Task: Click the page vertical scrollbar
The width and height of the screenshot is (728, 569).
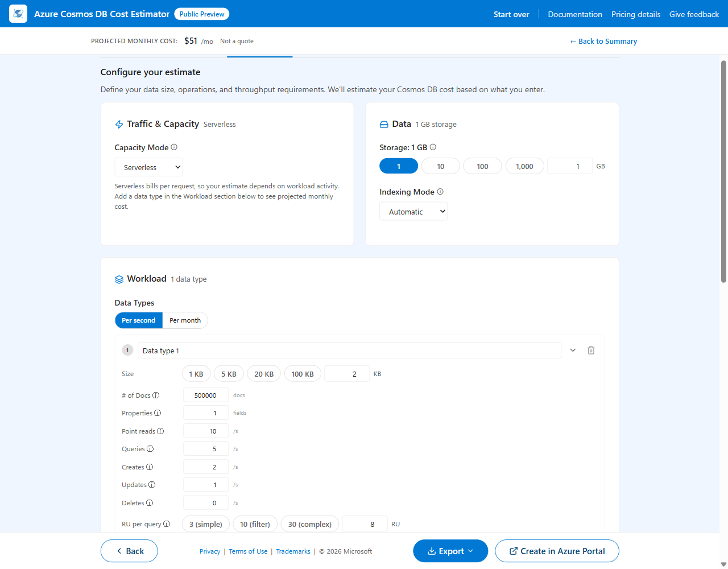Action: click(723, 171)
